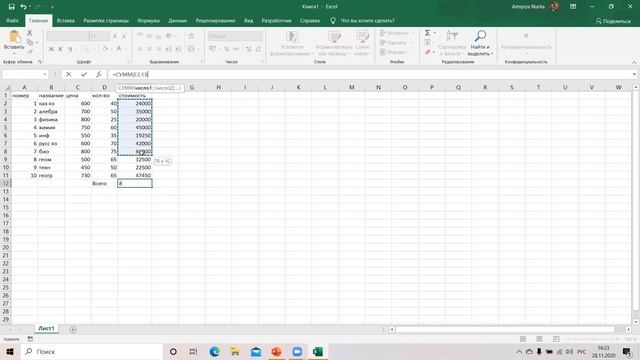Click in the formula bar with =СУММ

(x=369, y=74)
